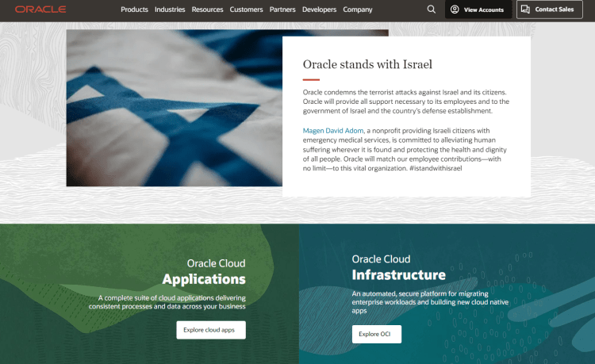Viewport: 595px width, 364px height.
Task: Open the Developers menu
Action: click(x=319, y=10)
